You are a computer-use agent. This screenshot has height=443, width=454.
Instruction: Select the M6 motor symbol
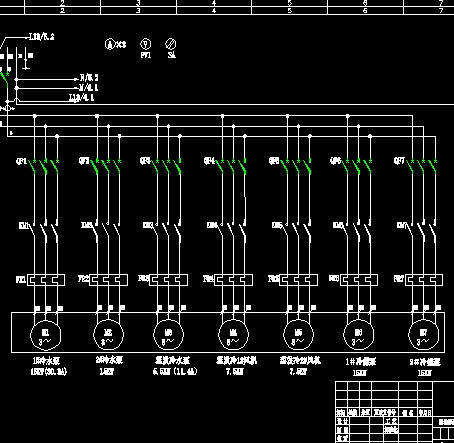coord(358,335)
